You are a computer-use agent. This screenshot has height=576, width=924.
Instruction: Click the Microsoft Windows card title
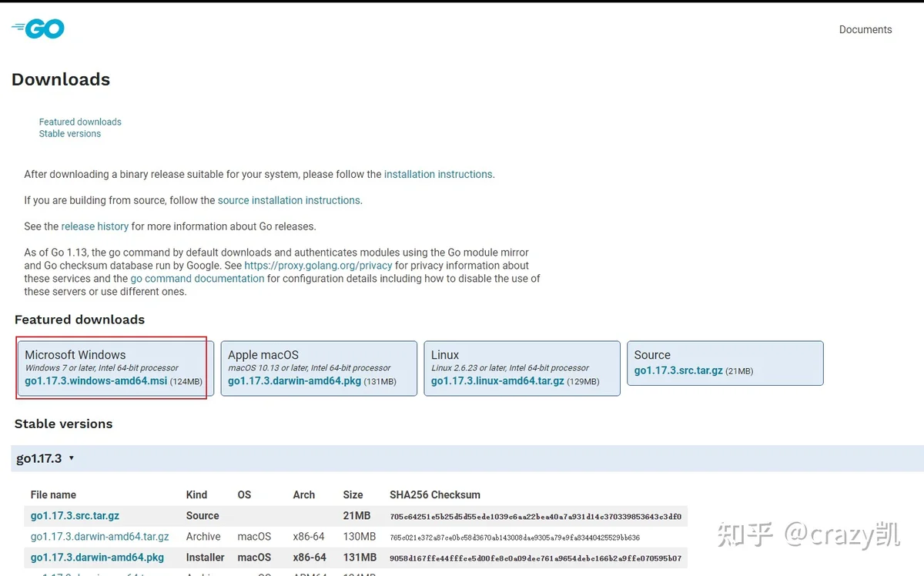tap(75, 355)
